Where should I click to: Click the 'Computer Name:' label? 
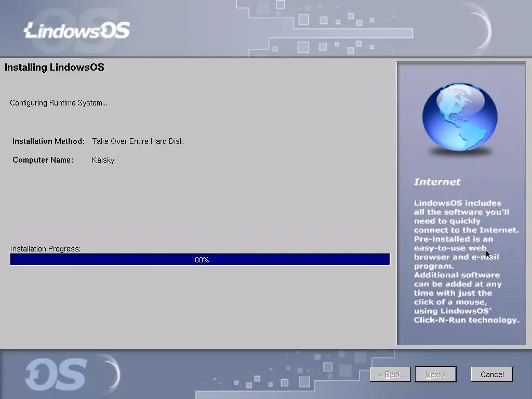(43, 160)
